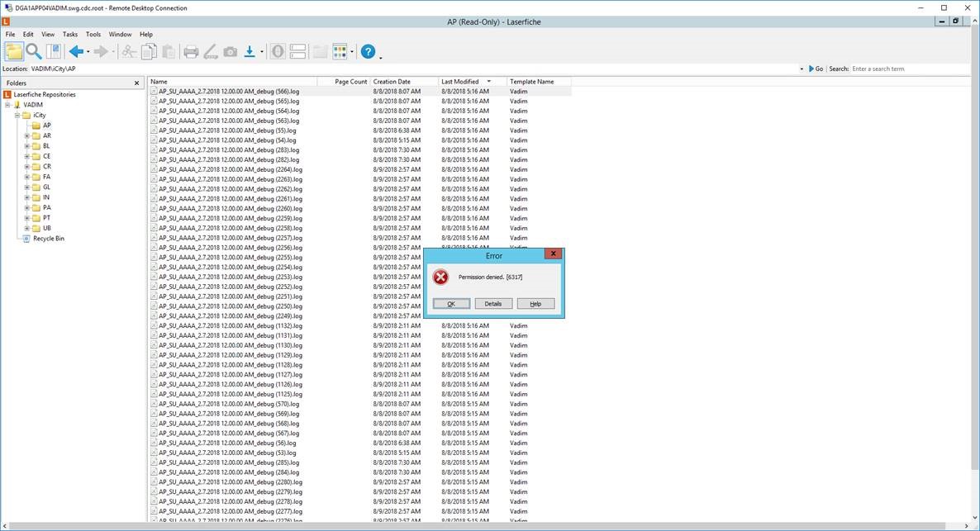The height and width of the screenshot is (531, 980).
Task: Click the blue download/export icon
Action: coord(250,52)
